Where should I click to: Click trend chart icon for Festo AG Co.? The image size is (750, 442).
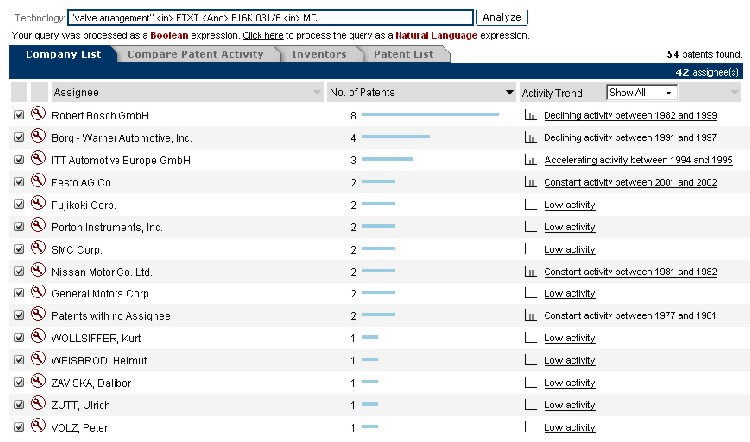tap(530, 182)
